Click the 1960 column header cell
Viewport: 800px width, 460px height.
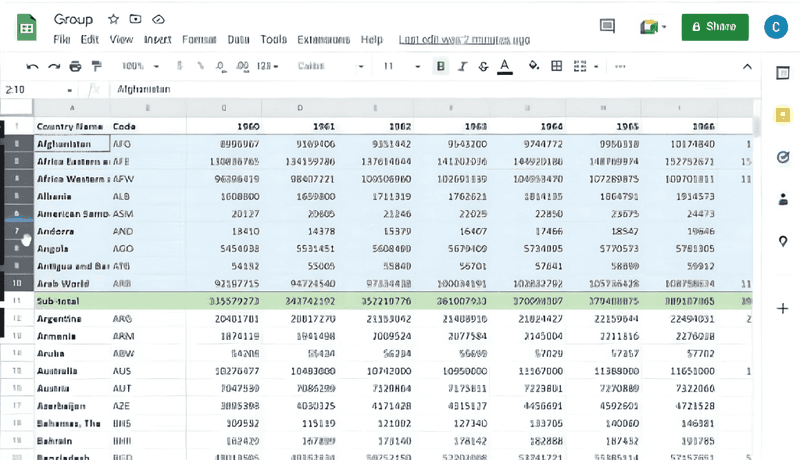(224, 126)
